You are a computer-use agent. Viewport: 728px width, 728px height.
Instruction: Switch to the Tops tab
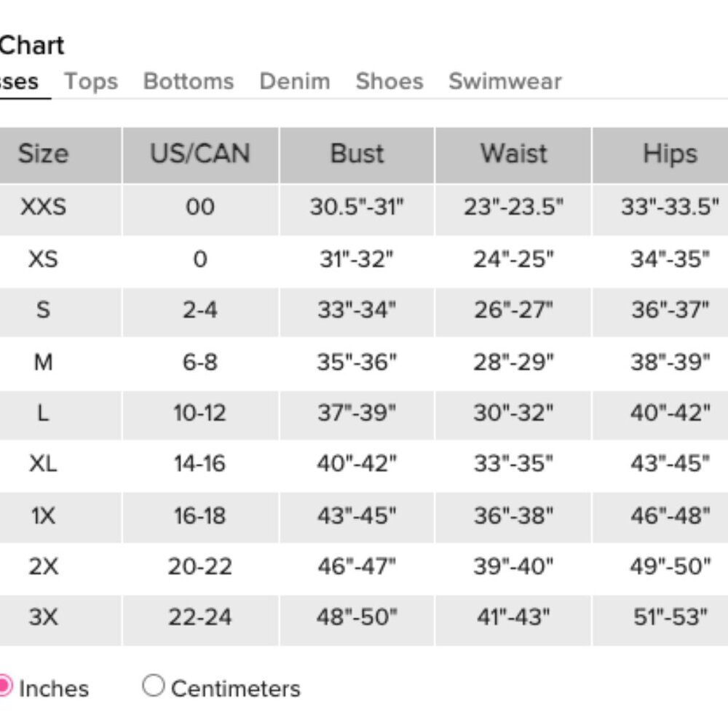91,81
